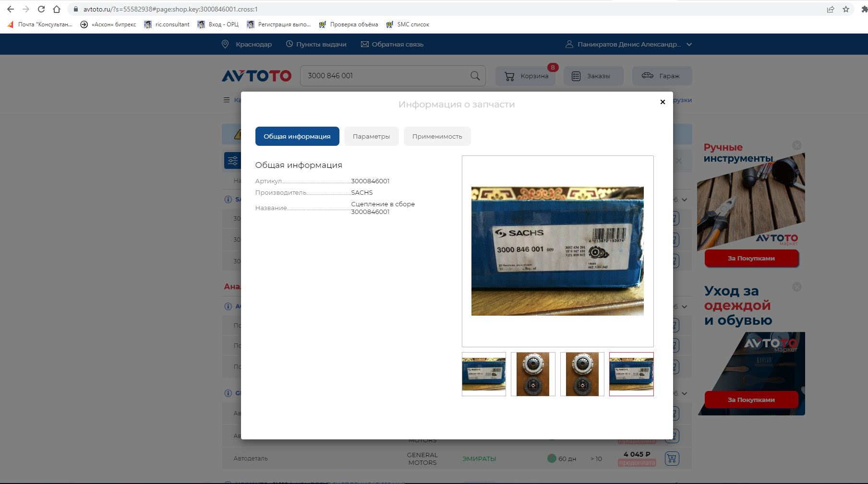
Task: Bookmark this page with the star
Action: point(846,9)
